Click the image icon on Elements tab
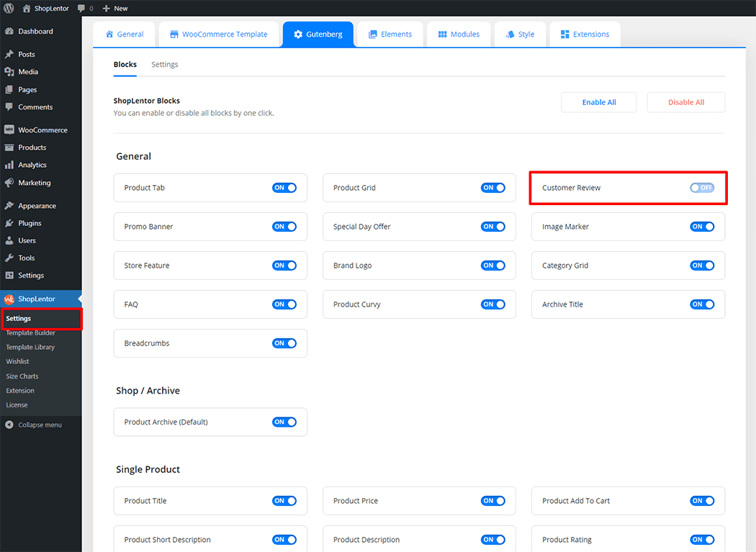Image resolution: width=756 pixels, height=552 pixels. (372, 35)
